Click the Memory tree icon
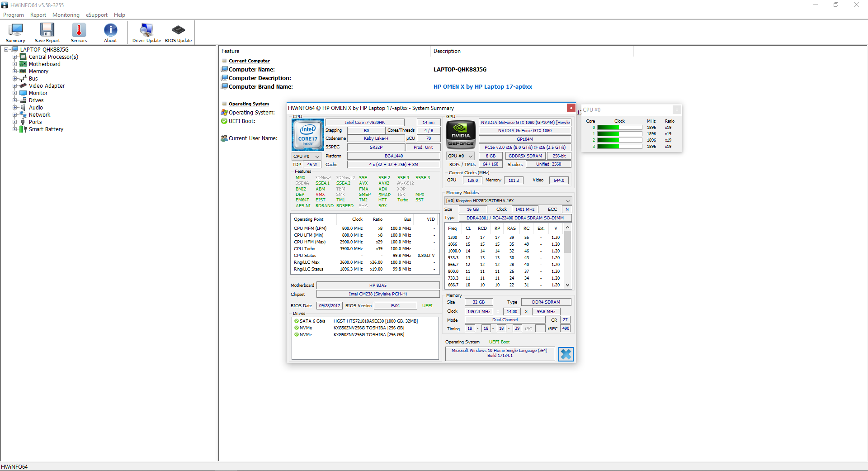 [x=23, y=71]
